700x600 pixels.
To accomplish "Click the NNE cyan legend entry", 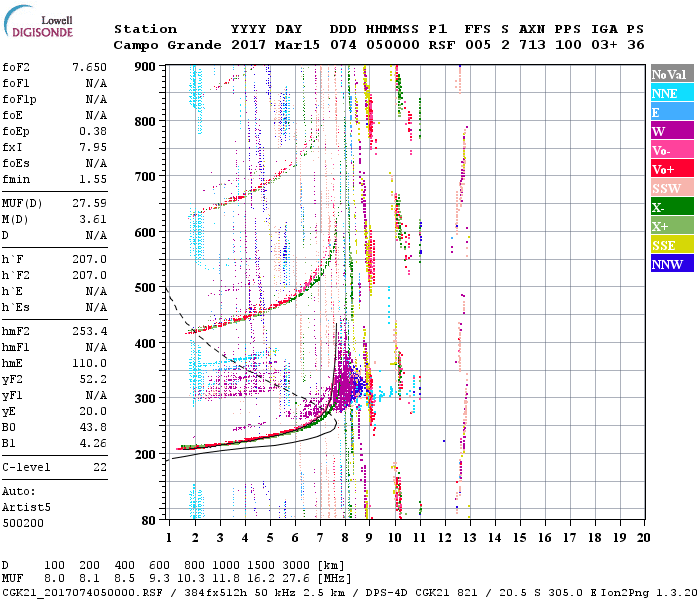I will point(670,93).
